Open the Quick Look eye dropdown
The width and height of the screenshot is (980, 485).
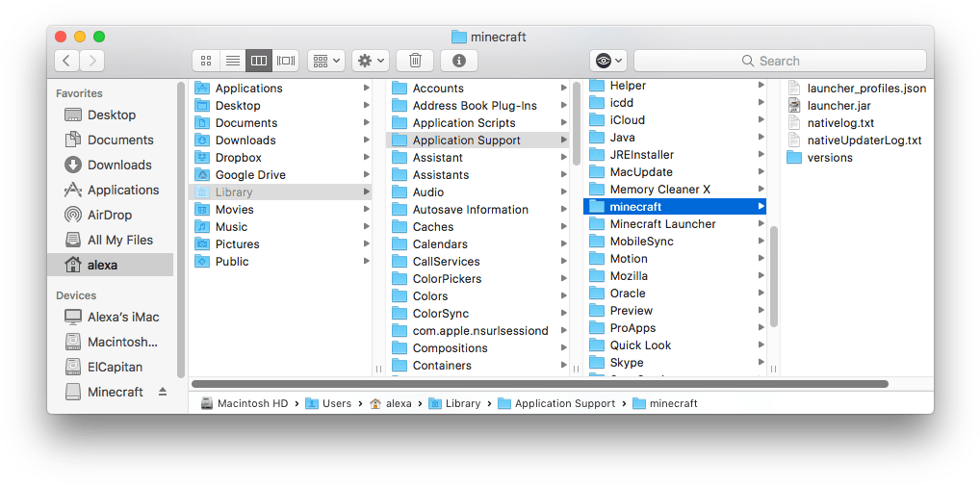608,61
